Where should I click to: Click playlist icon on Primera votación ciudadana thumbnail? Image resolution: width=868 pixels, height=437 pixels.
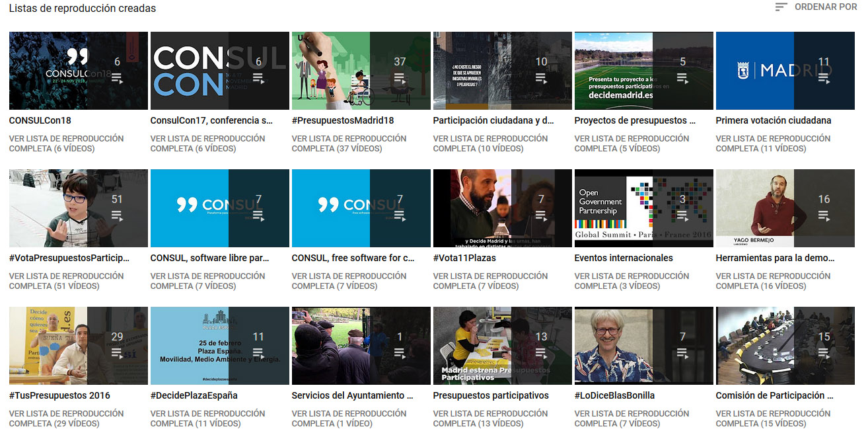click(824, 78)
